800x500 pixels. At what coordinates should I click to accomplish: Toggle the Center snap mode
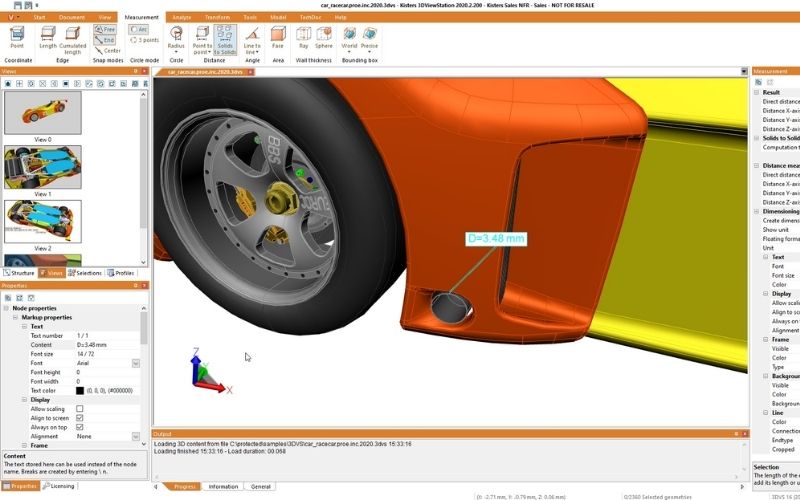[x=108, y=51]
